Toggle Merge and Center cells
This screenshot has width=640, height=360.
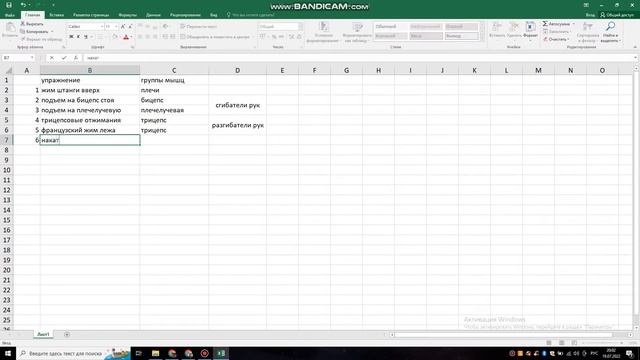pyautogui.click(x=215, y=37)
